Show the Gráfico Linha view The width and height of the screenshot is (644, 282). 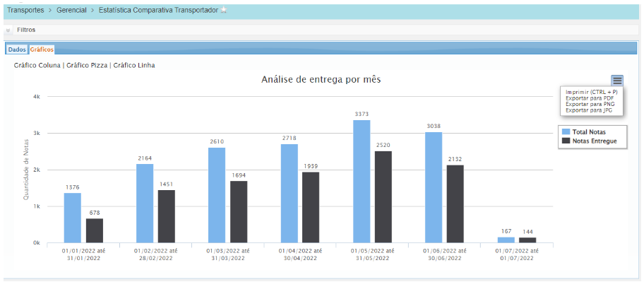coord(134,65)
